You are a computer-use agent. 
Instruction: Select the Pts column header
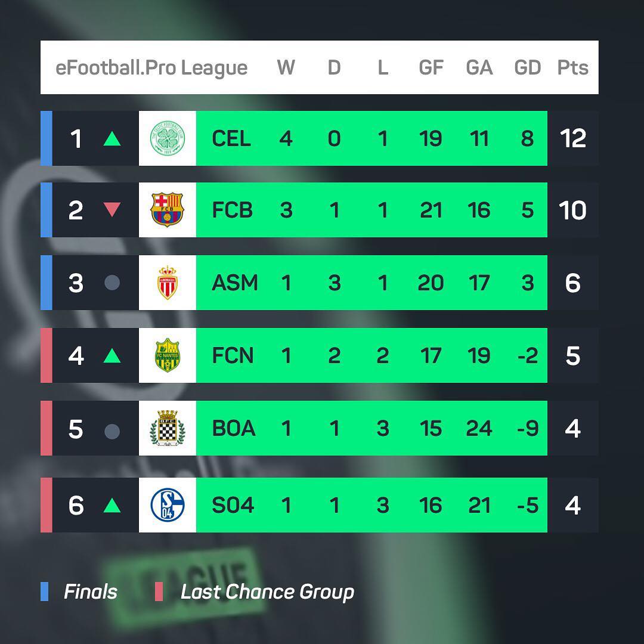pyautogui.click(x=572, y=67)
